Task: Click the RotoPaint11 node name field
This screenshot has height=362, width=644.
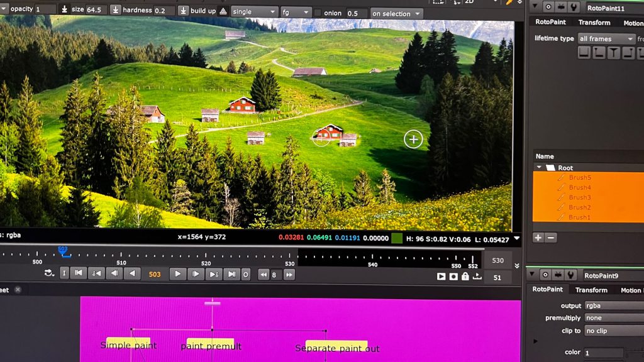Action: 614,8
